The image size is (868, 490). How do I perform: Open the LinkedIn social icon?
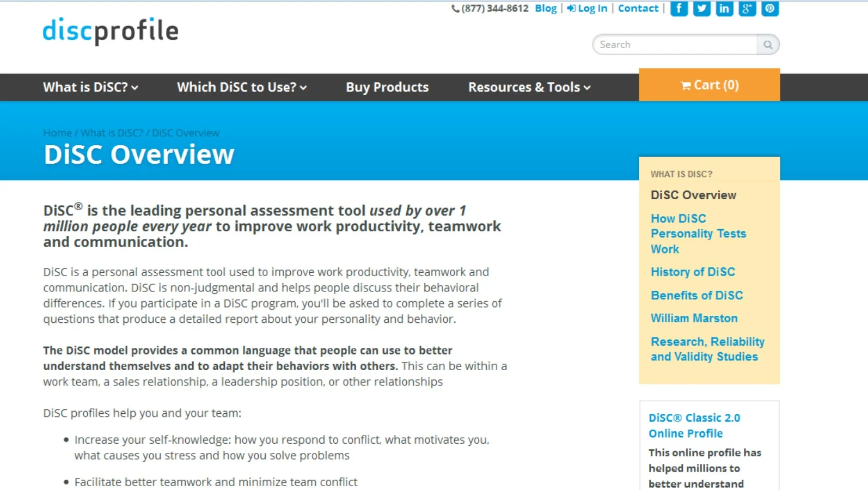[724, 8]
